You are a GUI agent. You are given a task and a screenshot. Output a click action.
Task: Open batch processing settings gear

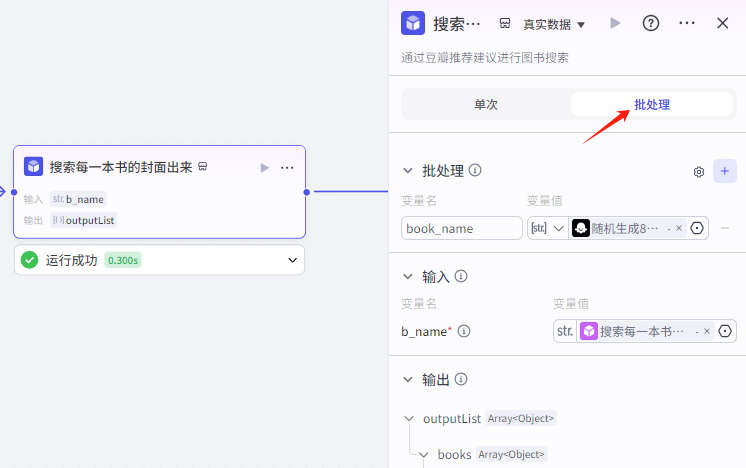698,172
